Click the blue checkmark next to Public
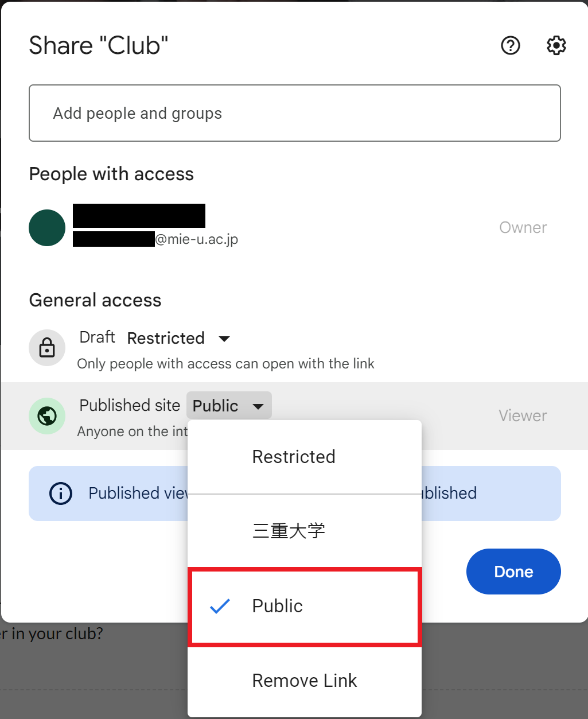 click(x=220, y=606)
